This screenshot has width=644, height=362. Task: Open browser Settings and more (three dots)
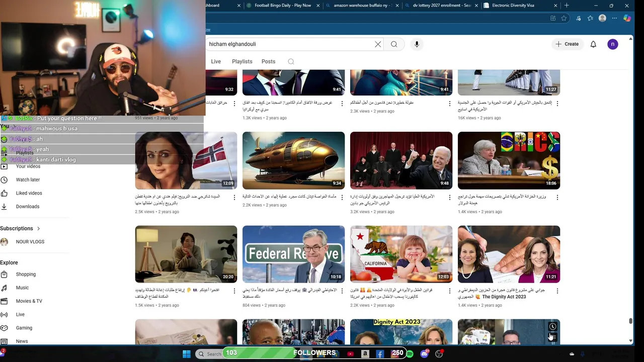(x=615, y=18)
